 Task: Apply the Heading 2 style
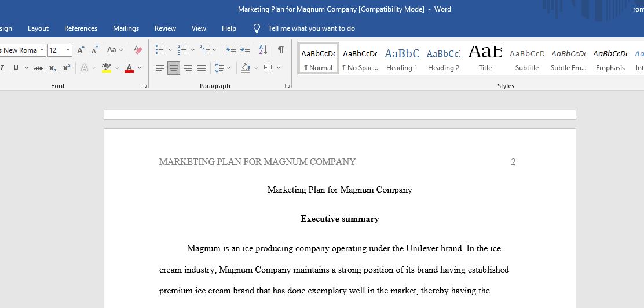pos(444,58)
